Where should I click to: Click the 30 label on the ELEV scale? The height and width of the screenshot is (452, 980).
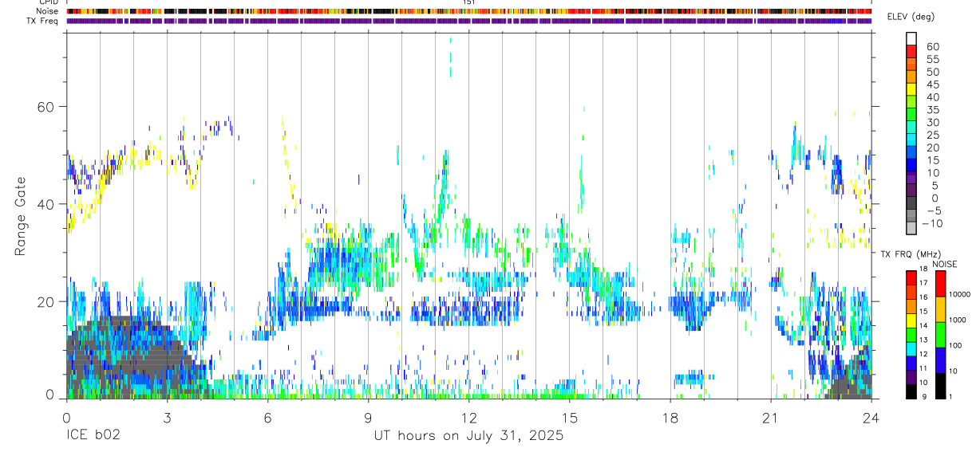pyautogui.click(x=932, y=122)
